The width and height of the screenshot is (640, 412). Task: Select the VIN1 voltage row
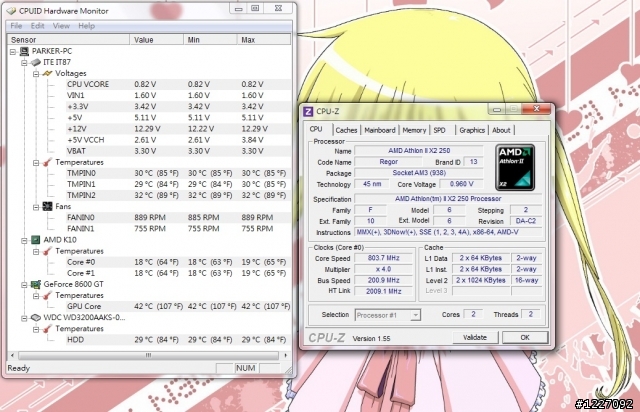179,95
